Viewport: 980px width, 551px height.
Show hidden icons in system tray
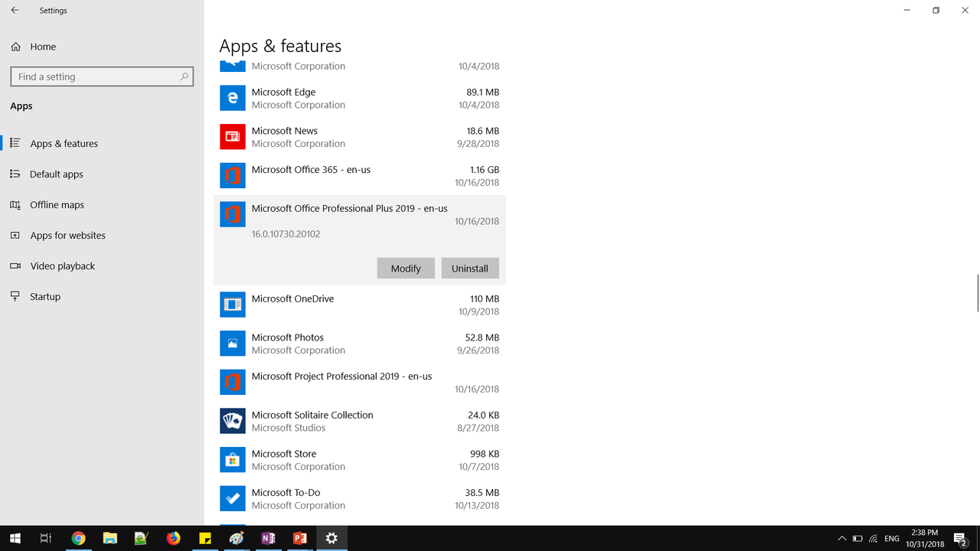point(841,539)
